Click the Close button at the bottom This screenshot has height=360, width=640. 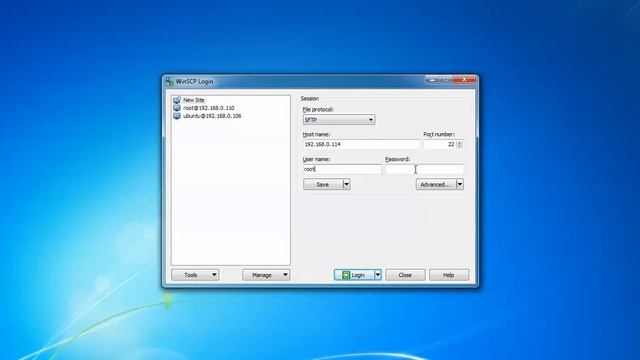click(x=405, y=275)
